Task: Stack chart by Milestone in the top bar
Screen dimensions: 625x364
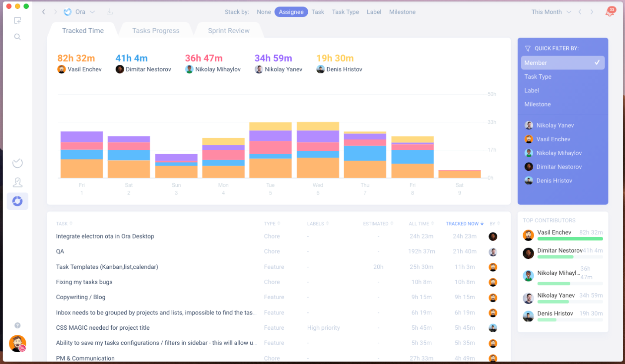Action: (402, 12)
